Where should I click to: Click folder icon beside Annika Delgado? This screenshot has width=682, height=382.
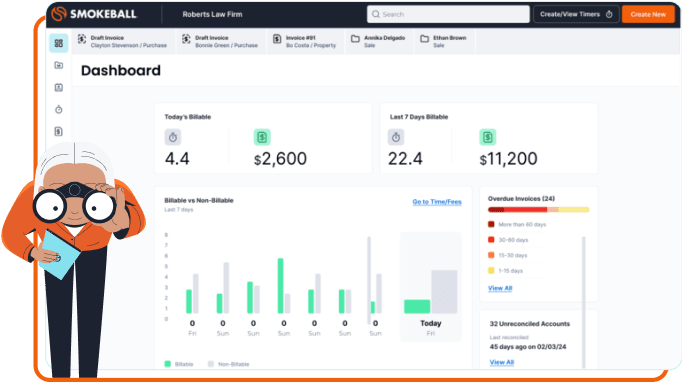tap(355, 39)
